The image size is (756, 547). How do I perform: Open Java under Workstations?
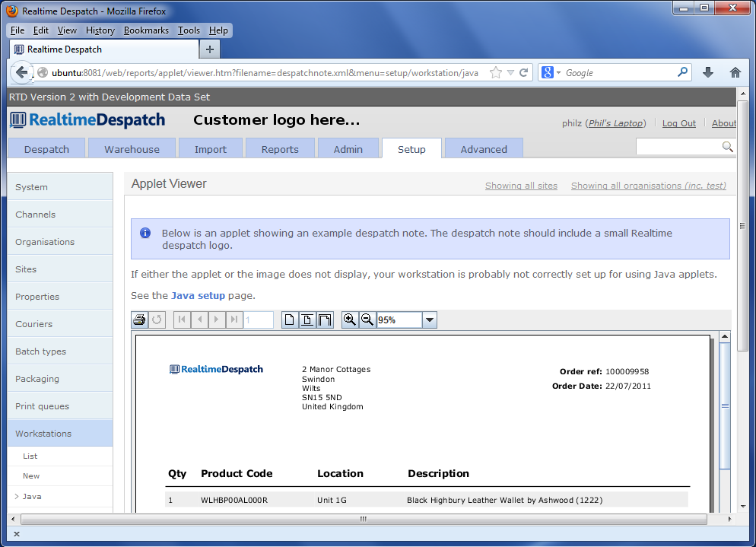coord(60,496)
